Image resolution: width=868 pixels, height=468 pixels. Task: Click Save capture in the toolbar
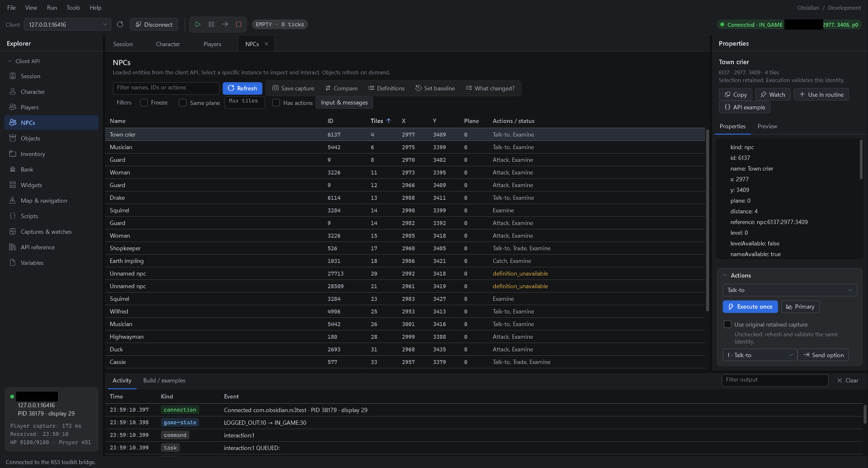pos(293,88)
